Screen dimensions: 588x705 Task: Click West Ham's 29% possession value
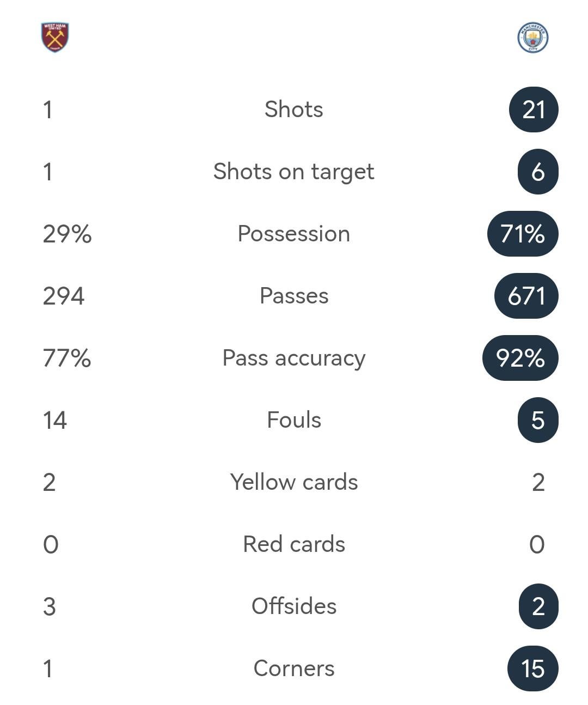(x=67, y=234)
